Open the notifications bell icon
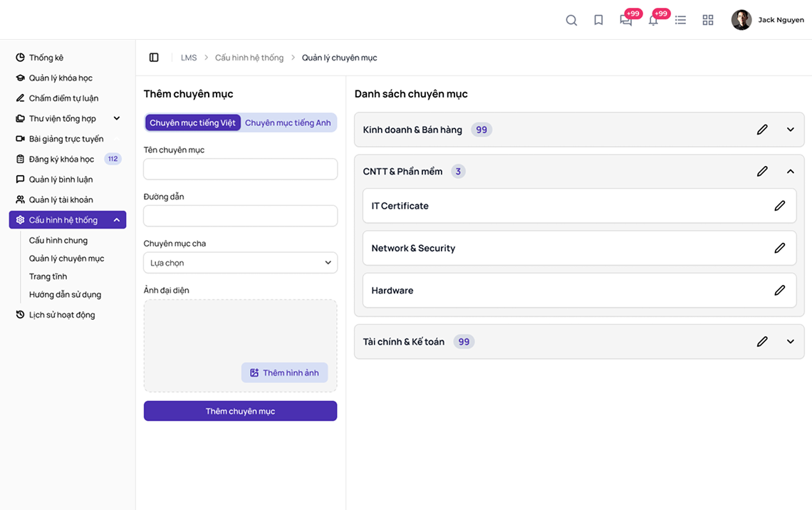812x510 pixels. click(653, 20)
